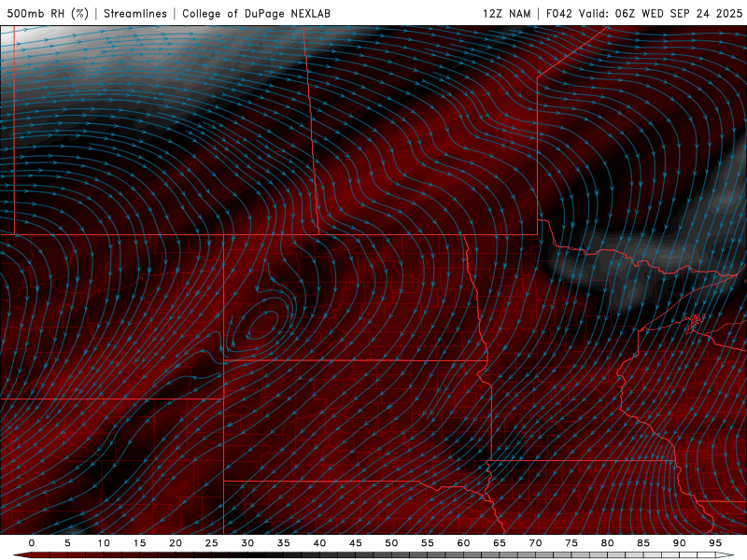Screen dimensions: 747x560
Task: Click the "75" label on the colorbar
Action: (571, 543)
